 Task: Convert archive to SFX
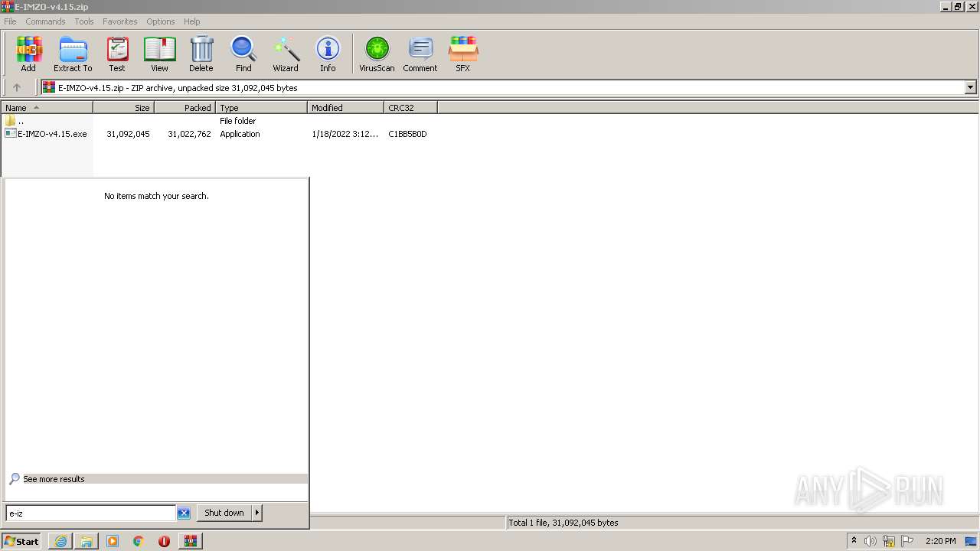463,54
